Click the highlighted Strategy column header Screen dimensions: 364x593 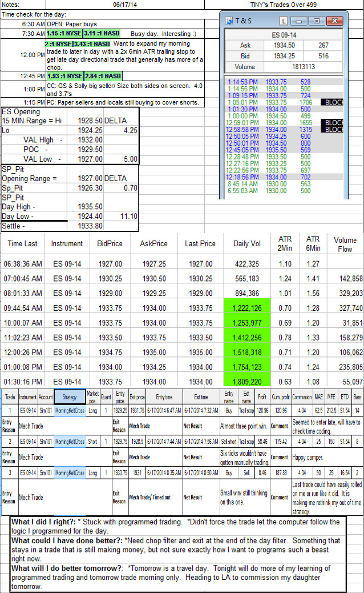[70, 396]
